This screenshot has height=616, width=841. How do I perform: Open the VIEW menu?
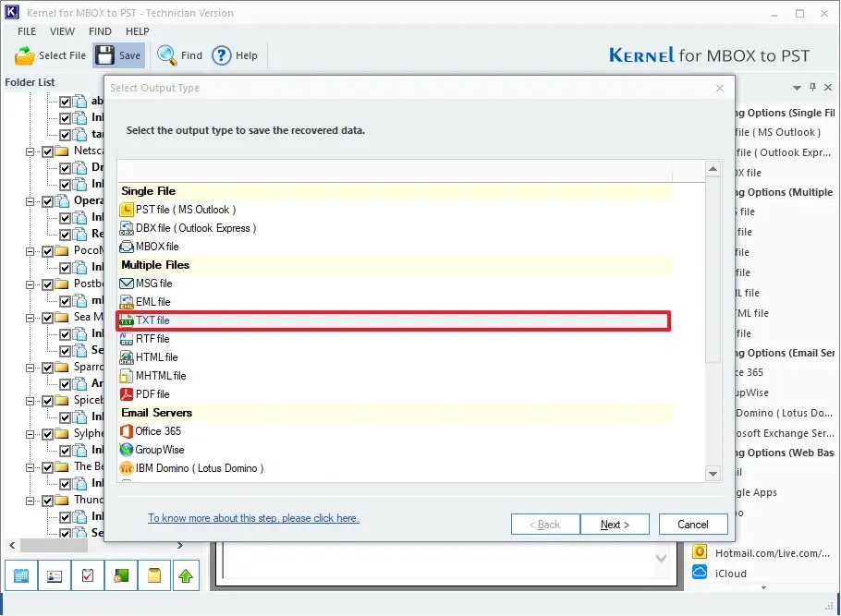[x=62, y=31]
